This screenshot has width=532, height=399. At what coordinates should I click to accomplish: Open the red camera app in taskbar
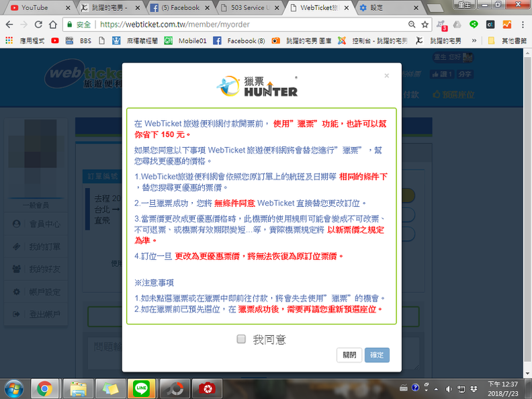207,389
